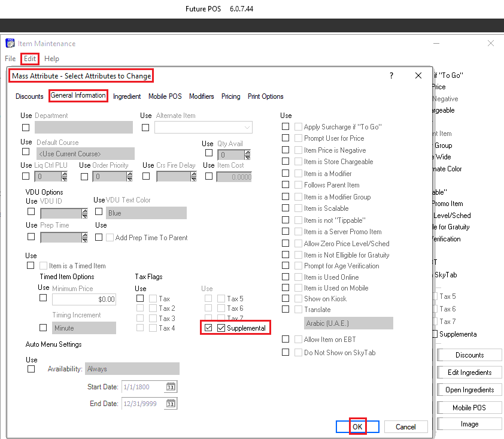
Task: Enable the Use checkbox for Department
Action: pyautogui.click(x=26, y=128)
